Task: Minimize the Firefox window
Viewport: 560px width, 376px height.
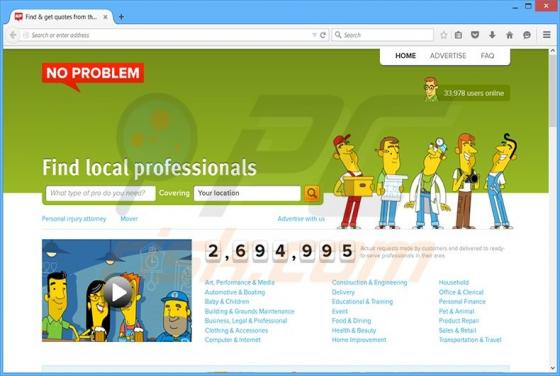Action: click(x=515, y=6)
